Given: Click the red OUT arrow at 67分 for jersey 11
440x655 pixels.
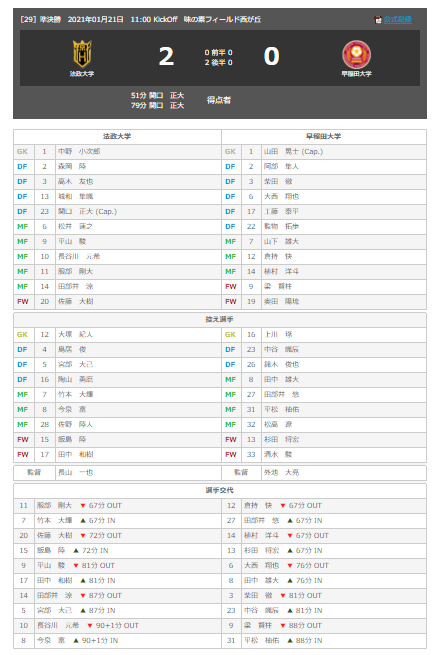Looking at the screenshot, I should [x=83, y=506].
